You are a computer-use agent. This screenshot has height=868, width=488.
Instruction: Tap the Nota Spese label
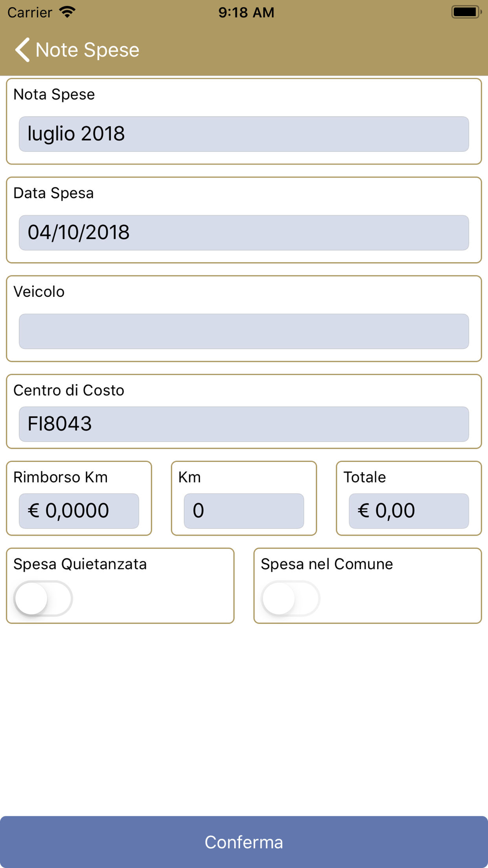click(x=54, y=94)
